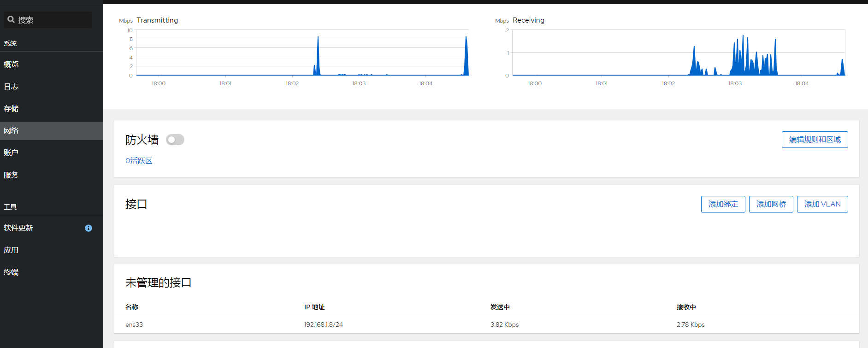868x348 pixels.
Task: Click the IP address 192.168.1.8/24
Action: click(324, 324)
